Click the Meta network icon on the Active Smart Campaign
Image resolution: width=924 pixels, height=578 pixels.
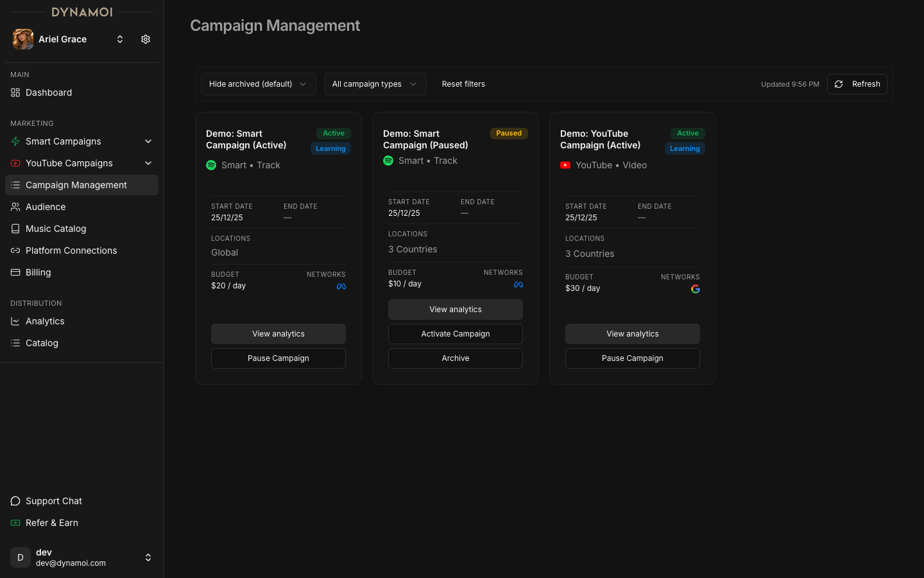341,286
